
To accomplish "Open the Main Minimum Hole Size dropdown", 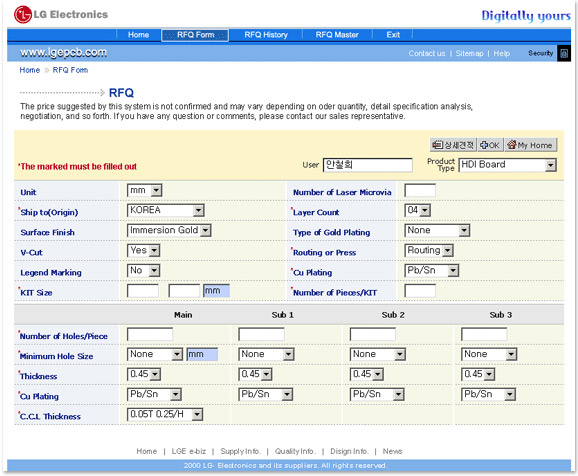I will pos(154,354).
